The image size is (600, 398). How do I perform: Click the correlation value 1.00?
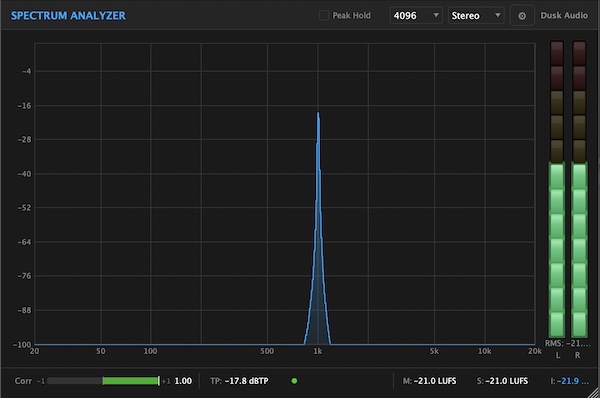pyautogui.click(x=183, y=381)
